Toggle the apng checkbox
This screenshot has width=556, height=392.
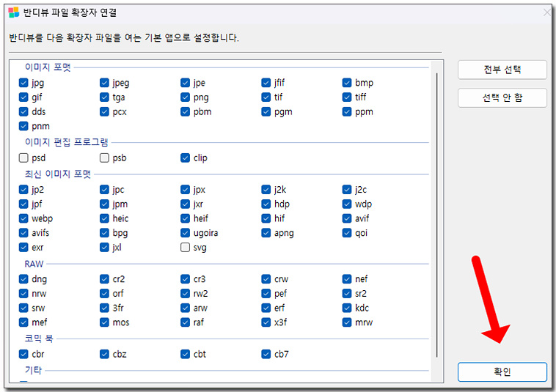[266, 233]
